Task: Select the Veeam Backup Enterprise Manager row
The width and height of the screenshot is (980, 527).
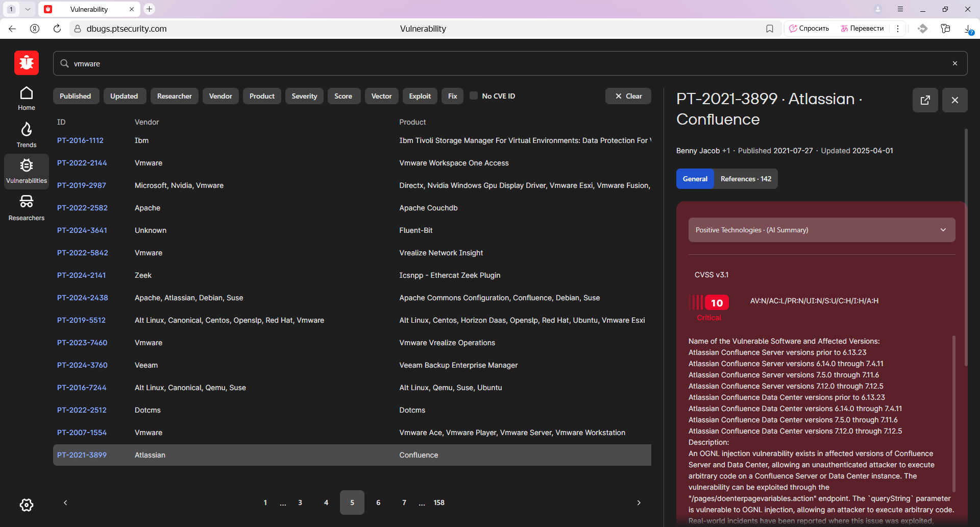Action: [x=352, y=365]
